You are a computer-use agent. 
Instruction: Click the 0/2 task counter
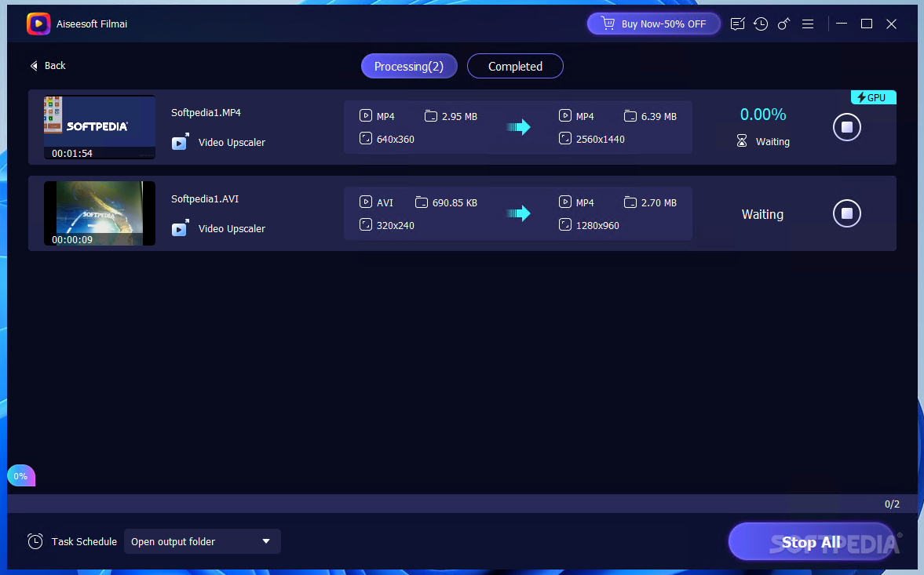[892, 504]
